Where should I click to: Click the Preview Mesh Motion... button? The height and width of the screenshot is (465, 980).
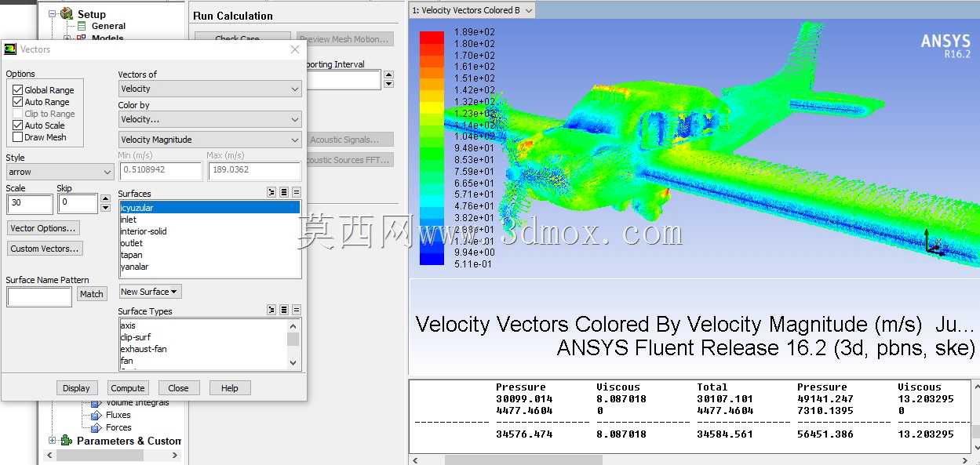[344, 39]
